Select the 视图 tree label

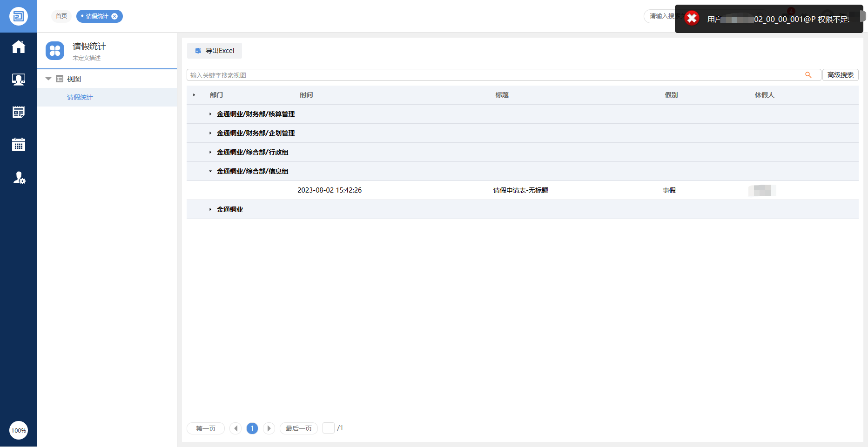tap(74, 79)
